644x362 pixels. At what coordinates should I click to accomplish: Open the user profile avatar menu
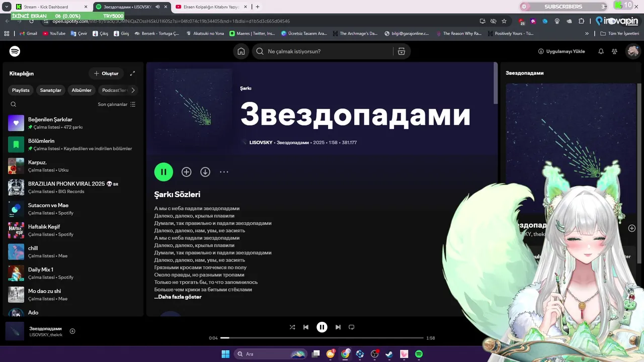633,51
